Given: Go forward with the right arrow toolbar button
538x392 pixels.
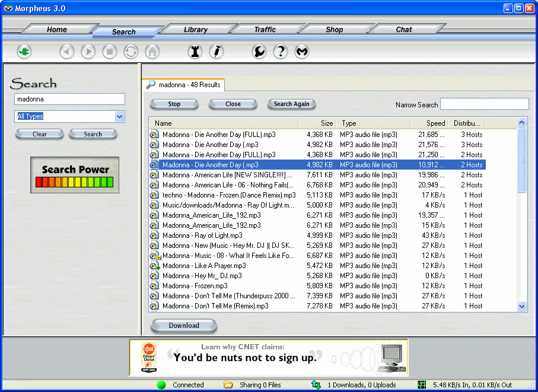Looking at the screenshot, I should pos(88,52).
